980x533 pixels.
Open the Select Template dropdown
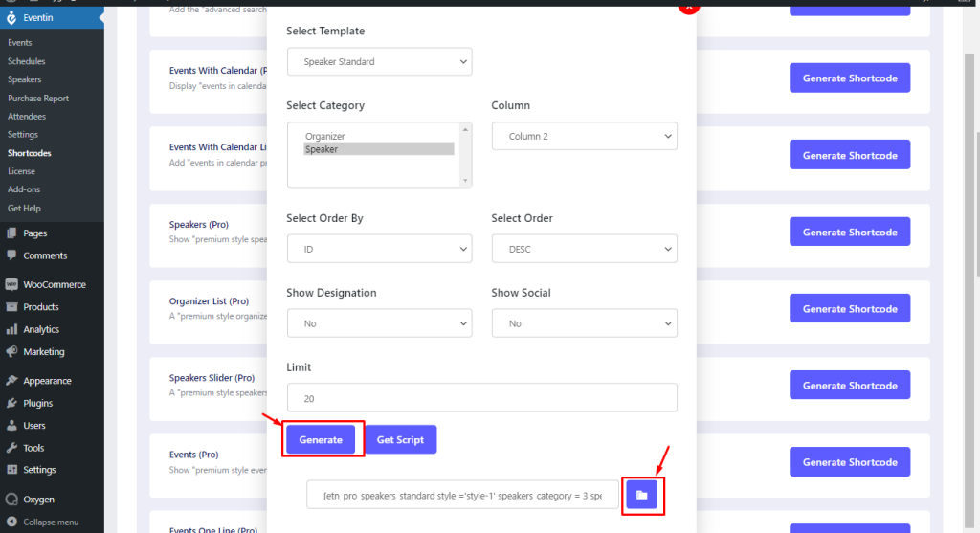tap(379, 62)
